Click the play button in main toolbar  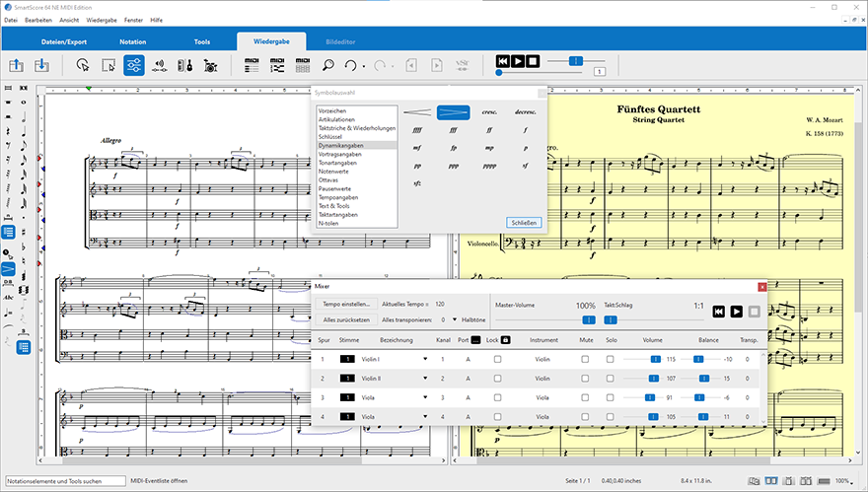click(x=519, y=61)
